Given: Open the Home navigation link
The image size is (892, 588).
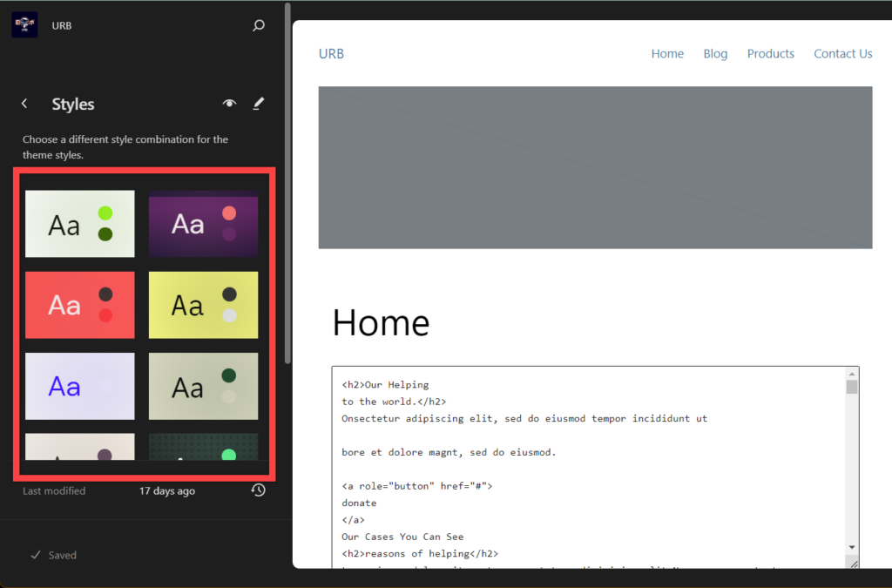Looking at the screenshot, I should coord(667,53).
